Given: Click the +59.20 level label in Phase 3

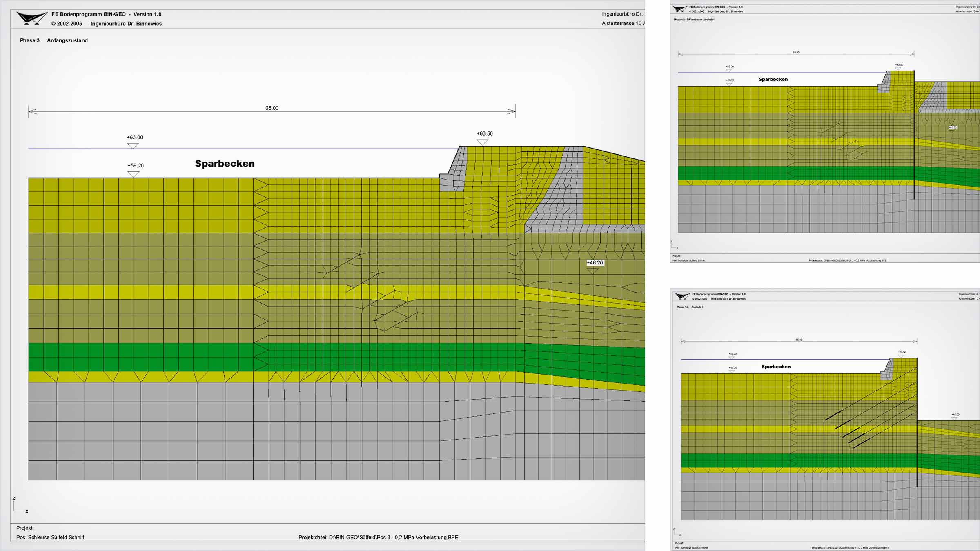Looking at the screenshot, I should (x=136, y=166).
